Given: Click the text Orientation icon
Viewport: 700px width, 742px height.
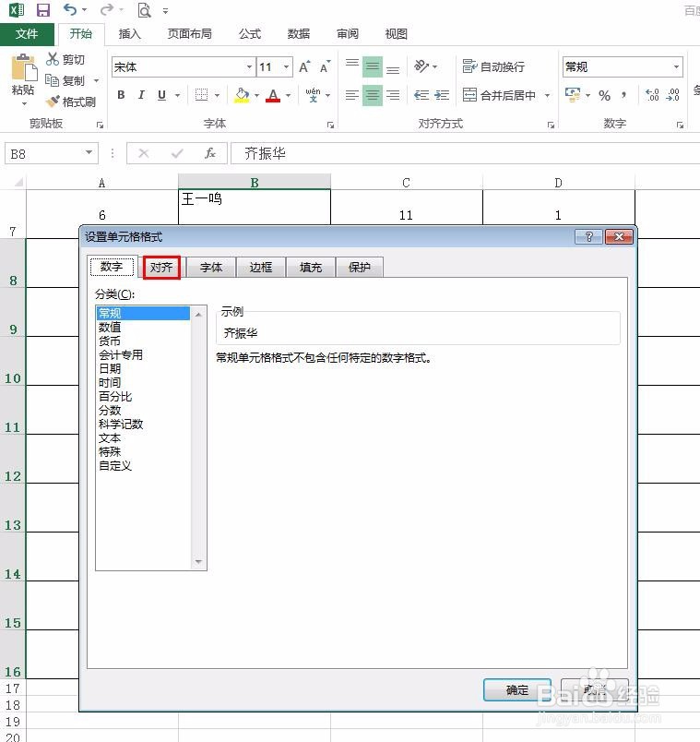Looking at the screenshot, I should (421, 66).
